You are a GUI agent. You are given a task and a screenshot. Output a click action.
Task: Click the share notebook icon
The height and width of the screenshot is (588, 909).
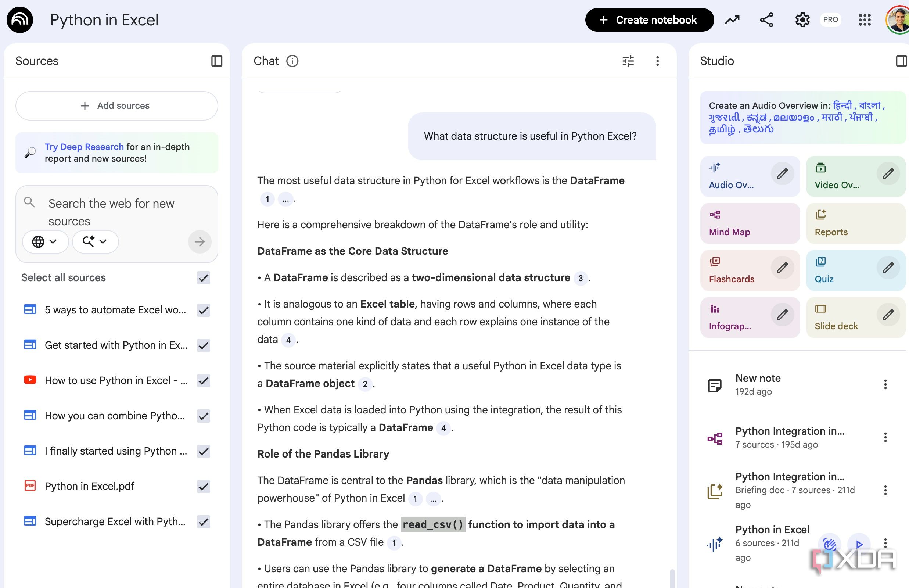pyautogui.click(x=766, y=20)
